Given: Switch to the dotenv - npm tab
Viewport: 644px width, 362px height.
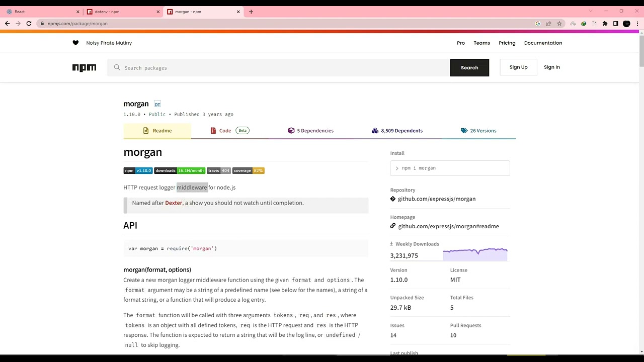Looking at the screenshot, I should coord(123,12).
